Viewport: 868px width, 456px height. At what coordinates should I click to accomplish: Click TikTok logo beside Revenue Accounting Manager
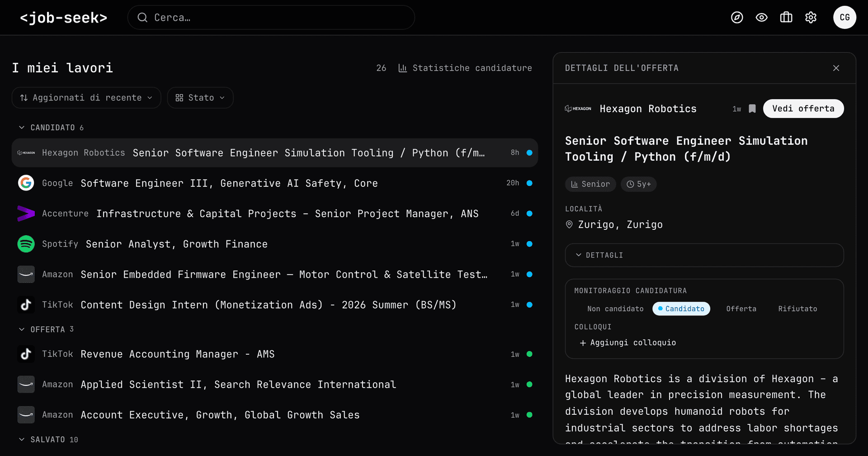click(x=26, y=354)
